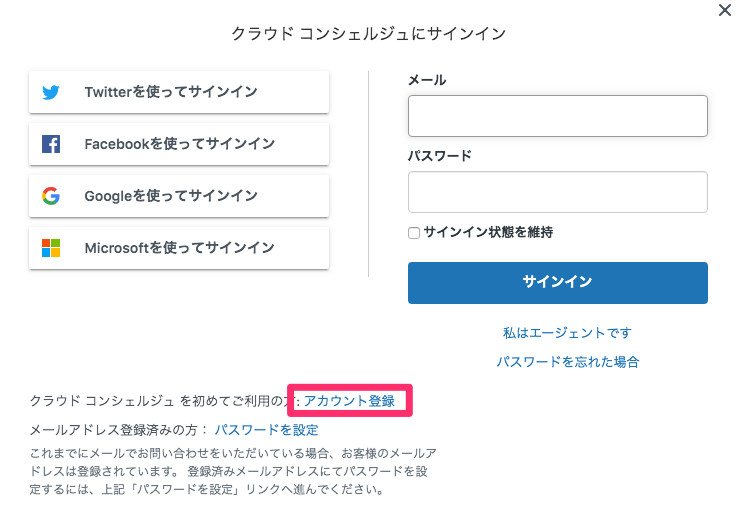Click the メール field label

pyautogui.click(x=427, y=80)
